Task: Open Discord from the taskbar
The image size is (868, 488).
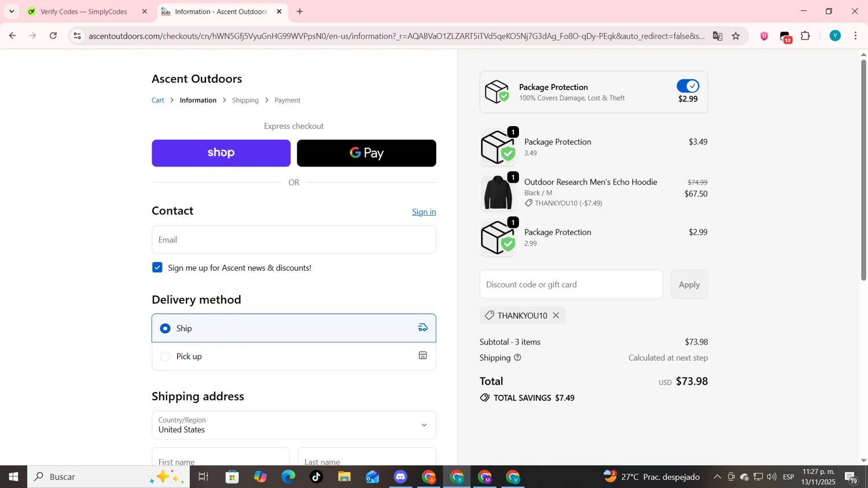Action: coord(400,477)
